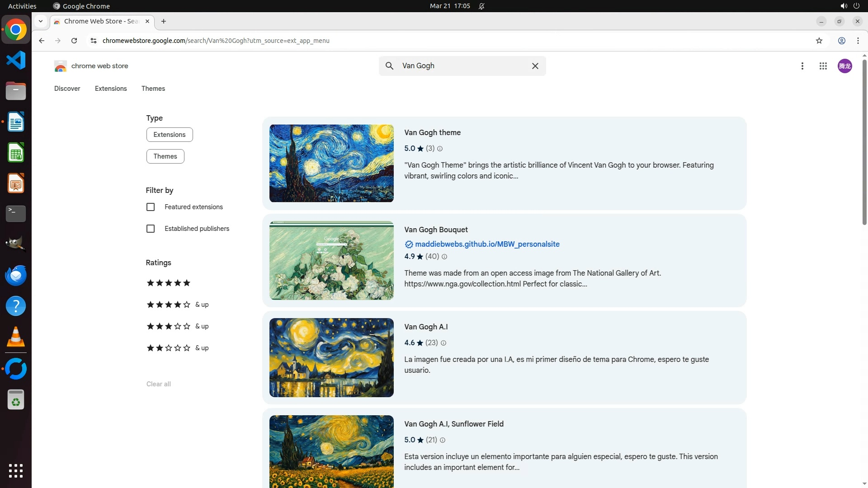Open Van Gogh A.I theme thumbnail
Viewport: 868px width, 488px height.
click(331, 357)
